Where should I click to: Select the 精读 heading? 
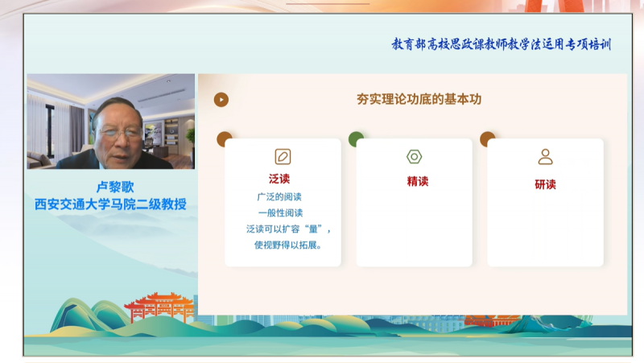(418, 182)
